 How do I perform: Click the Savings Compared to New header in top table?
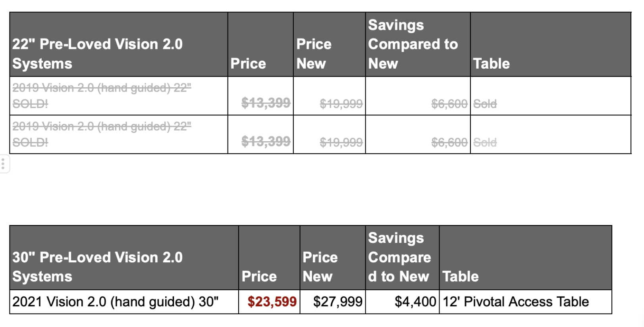point(418,44)
